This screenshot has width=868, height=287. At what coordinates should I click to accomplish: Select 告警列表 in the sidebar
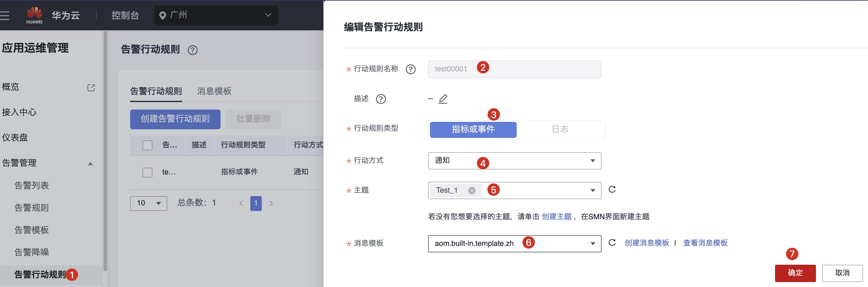click(x=32, y=185)
